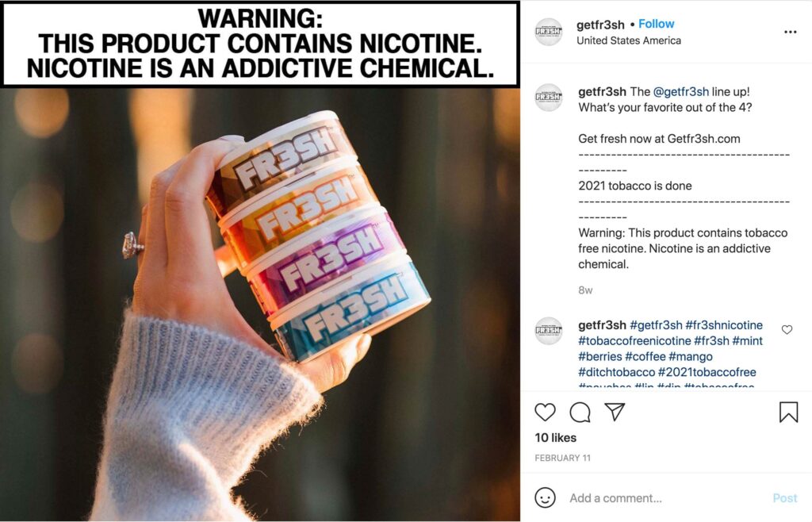Open #tobaccofreenicotine hashtag
The height and width of the screenshot is (522, 812).
click(634, 341)
